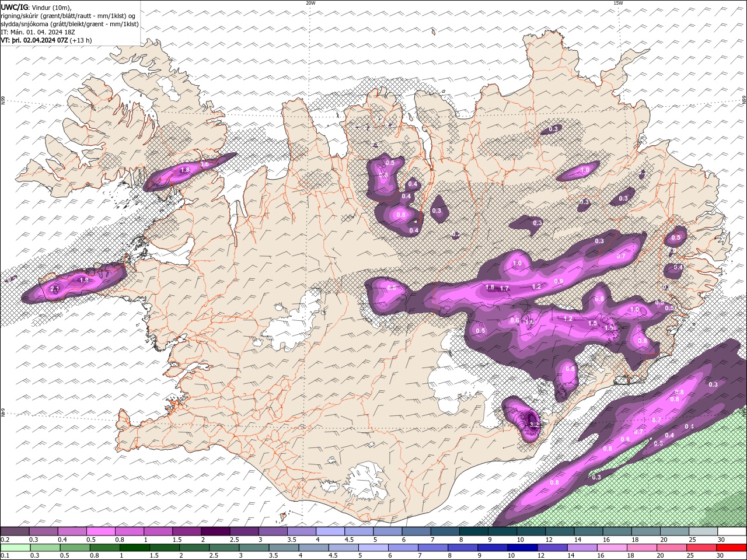Click the upper colour bar swatch between 4 and 4.5
This screenshot has height=560, width=747.
click(330, 531)
